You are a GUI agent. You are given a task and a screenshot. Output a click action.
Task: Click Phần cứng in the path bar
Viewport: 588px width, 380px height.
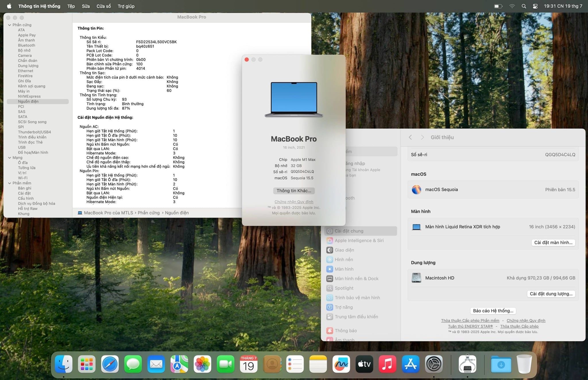click(x=149, y=213)
